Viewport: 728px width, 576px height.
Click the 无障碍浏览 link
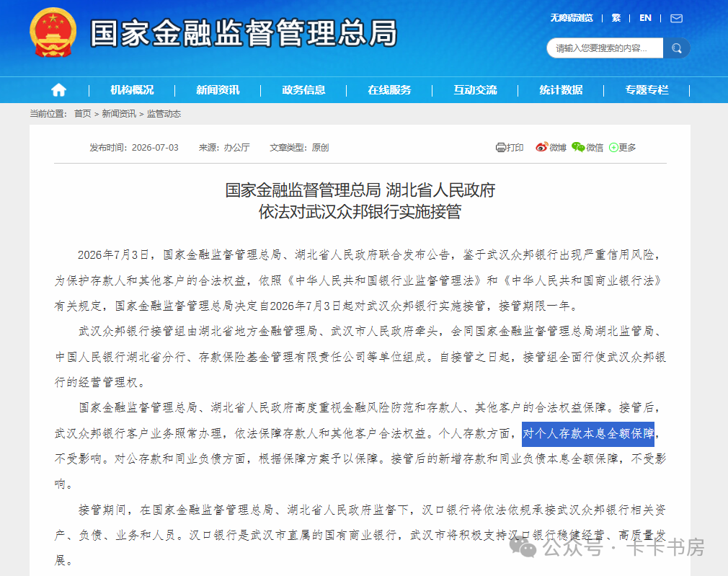point(572,18)
